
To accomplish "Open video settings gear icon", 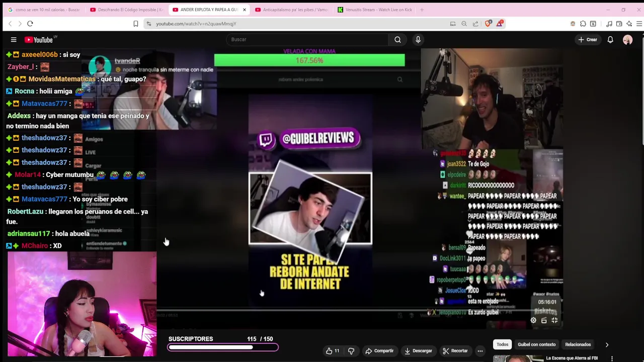I will click(x=533, y=320).
